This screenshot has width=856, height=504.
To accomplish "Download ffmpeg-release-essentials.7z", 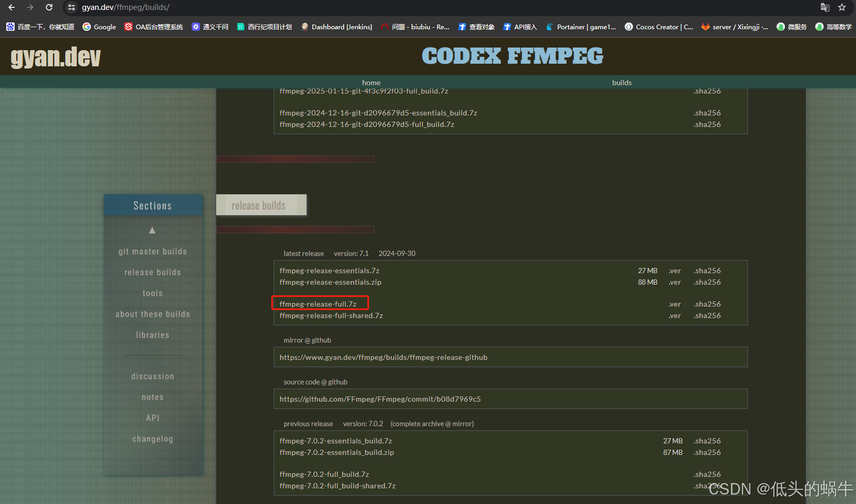I will [330, 271].
